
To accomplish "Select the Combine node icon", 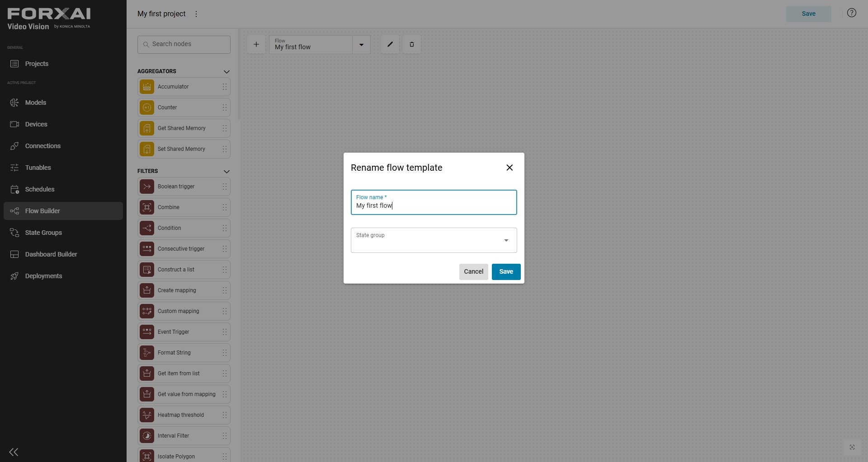I will [x=147, y=207].
